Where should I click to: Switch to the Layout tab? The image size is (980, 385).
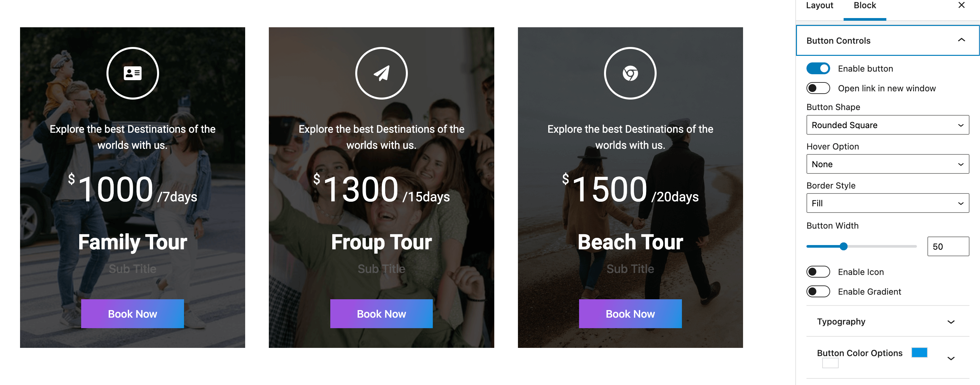[x=819, y=6]
